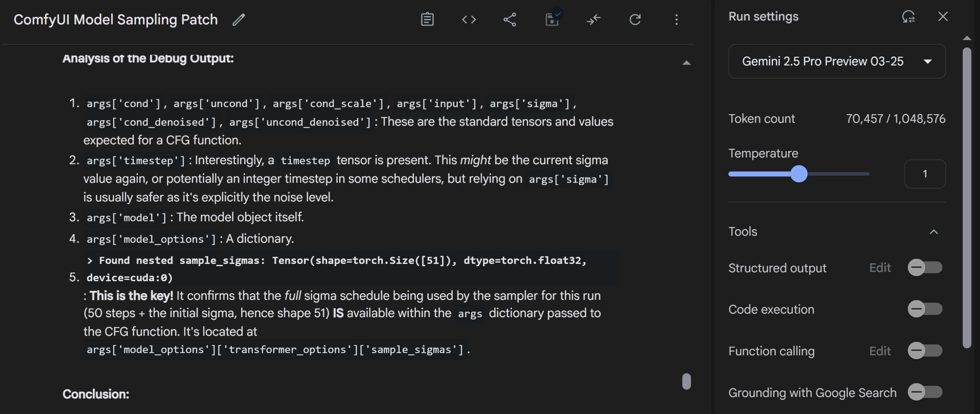Viewport: 980px width, 414px height.
Task: Click the 'This is the key!' bold text
Action: point(131,296)
